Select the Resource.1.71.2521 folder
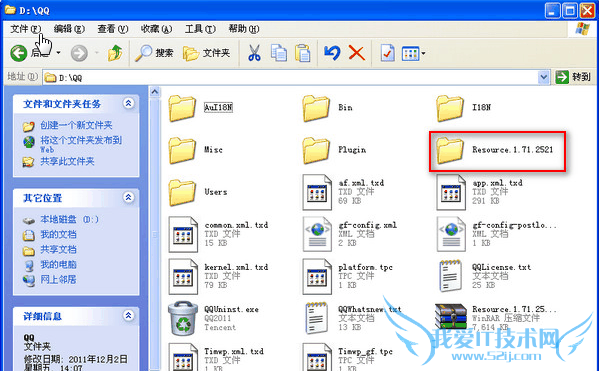 coord(495,150)
